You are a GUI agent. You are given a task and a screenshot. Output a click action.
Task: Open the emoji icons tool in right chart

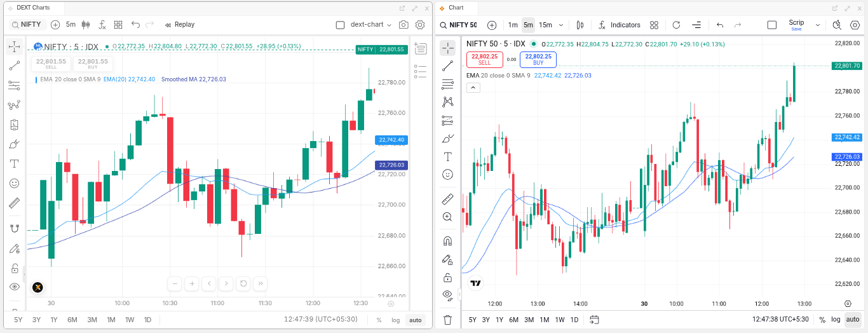(x=447, y=174)
